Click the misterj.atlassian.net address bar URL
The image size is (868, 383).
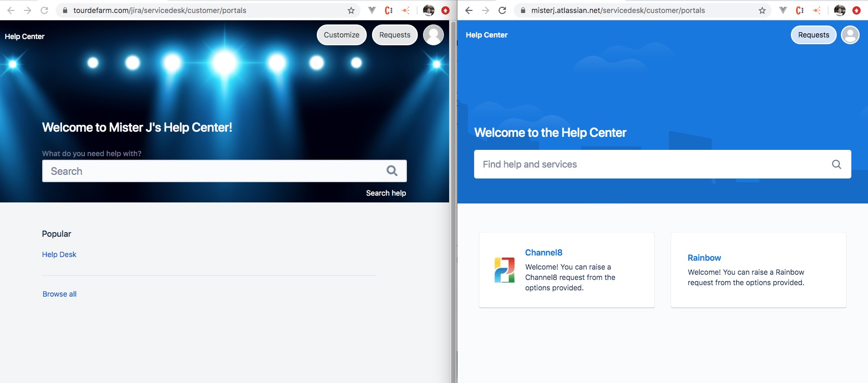tap(618, 10)
